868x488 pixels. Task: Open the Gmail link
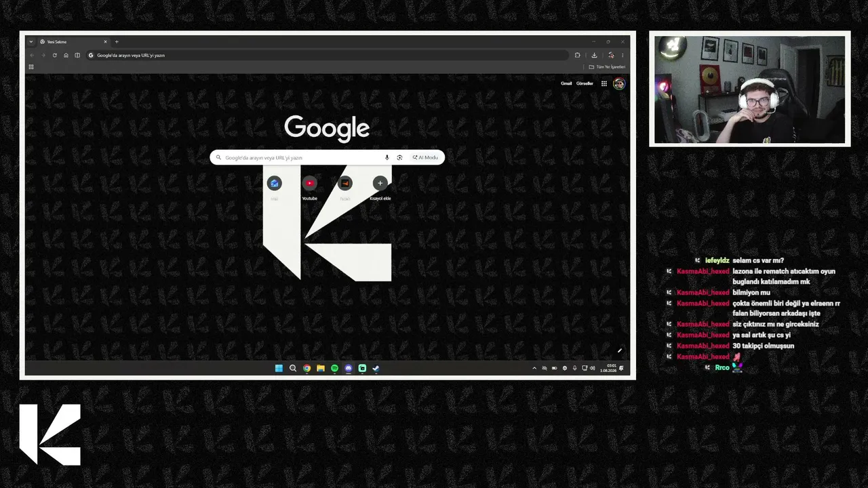(566, 83)
